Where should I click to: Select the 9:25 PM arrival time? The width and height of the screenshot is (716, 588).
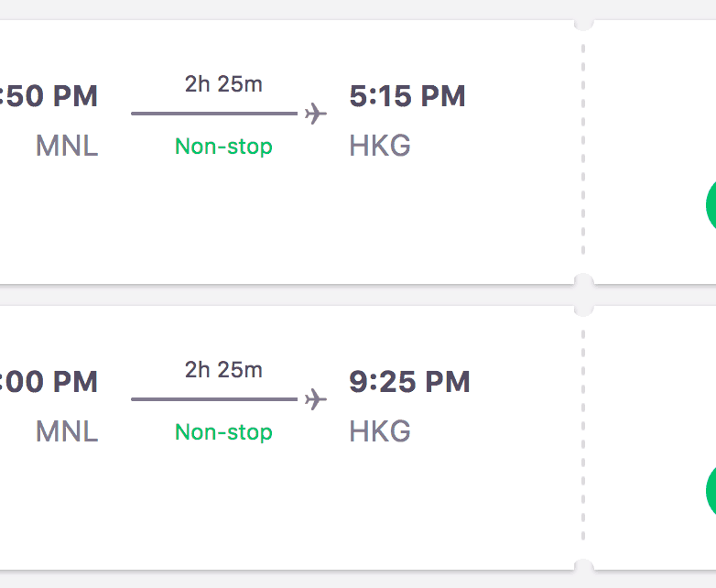click(x=409, y=382)
